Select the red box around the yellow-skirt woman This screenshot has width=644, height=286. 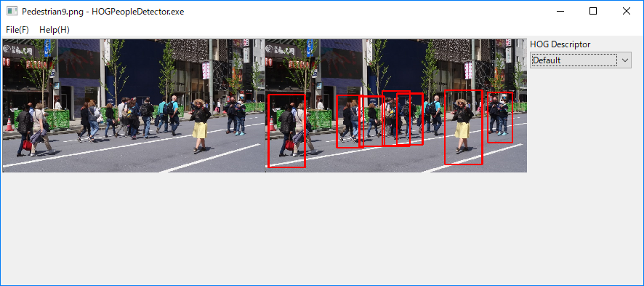tap(463, 127)
